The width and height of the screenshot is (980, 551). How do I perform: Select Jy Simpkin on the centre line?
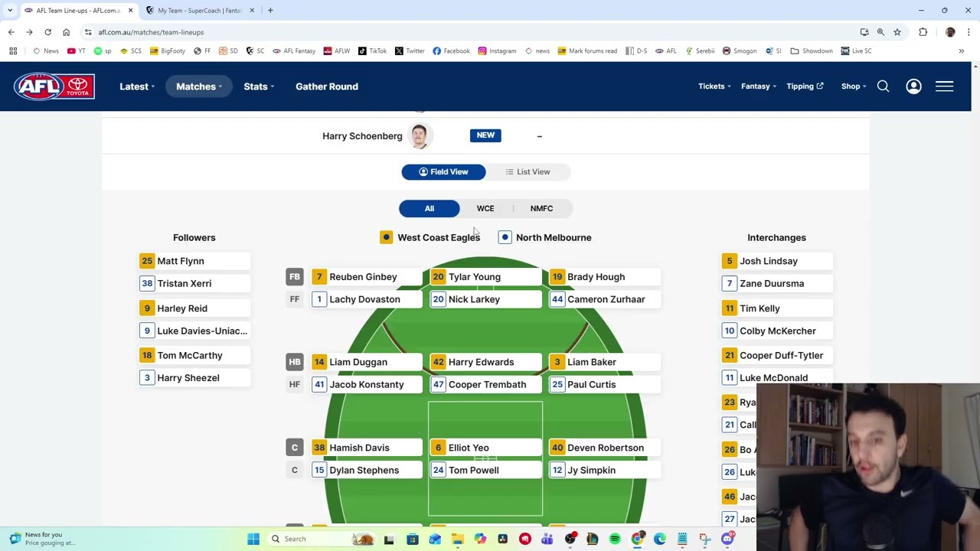605,471
